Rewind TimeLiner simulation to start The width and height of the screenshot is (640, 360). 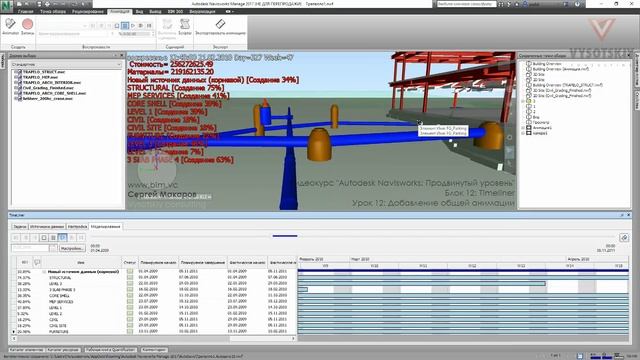tap(16, 237)
